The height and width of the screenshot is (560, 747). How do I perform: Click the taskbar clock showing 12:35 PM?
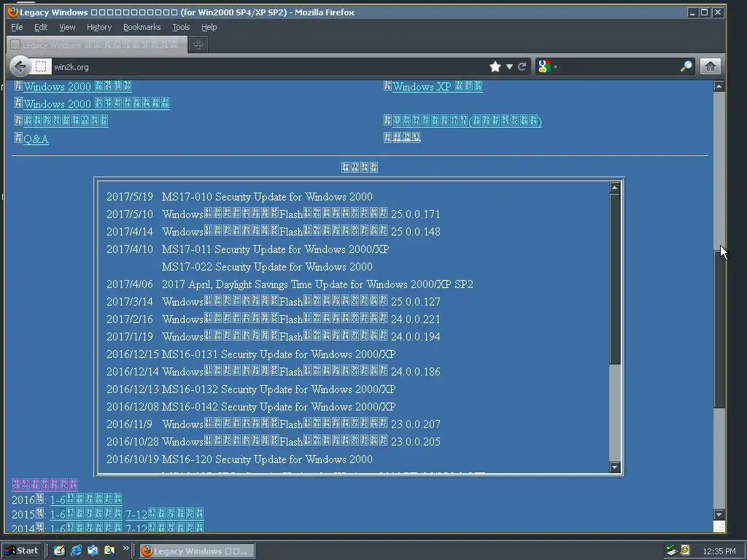click(719, 551)
